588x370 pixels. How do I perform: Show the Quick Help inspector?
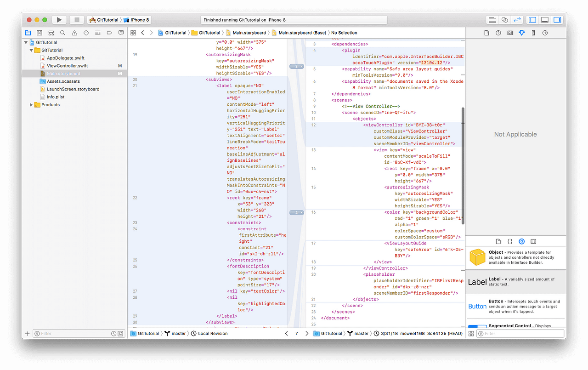[498, 33]
